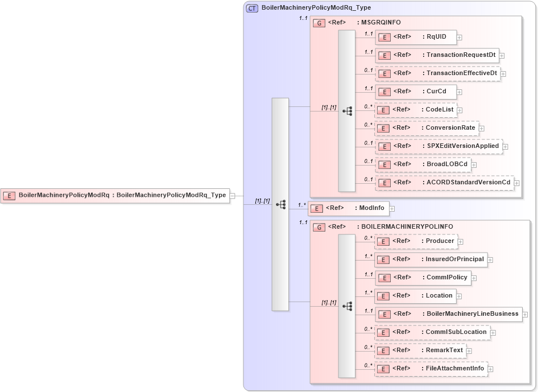This screenshot has width=538, height=392.
Task: Click the top-level sequence icon of the complex type
Action: point(280,204)
